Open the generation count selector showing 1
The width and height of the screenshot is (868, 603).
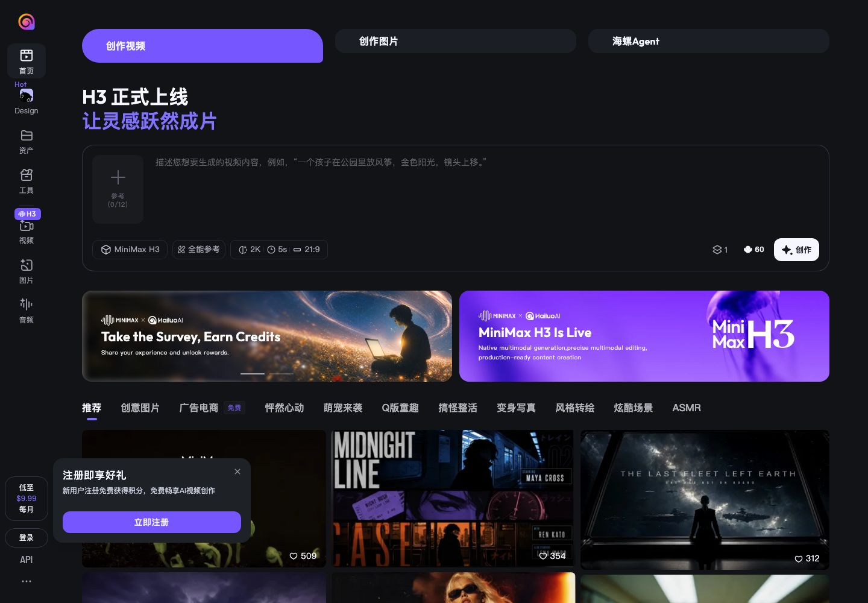720,250
